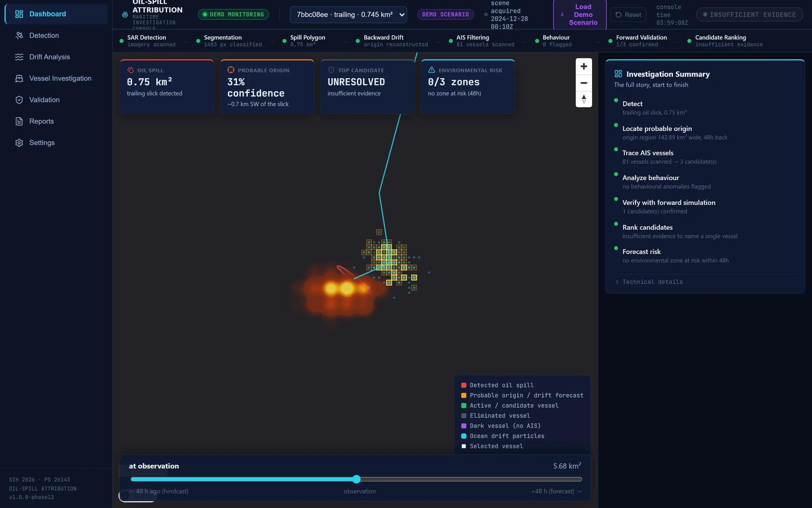Image resolution: width=812 pixels, height=508 pixels.
Task: Click the Settings gear icon
Action: tap(19, 143)
